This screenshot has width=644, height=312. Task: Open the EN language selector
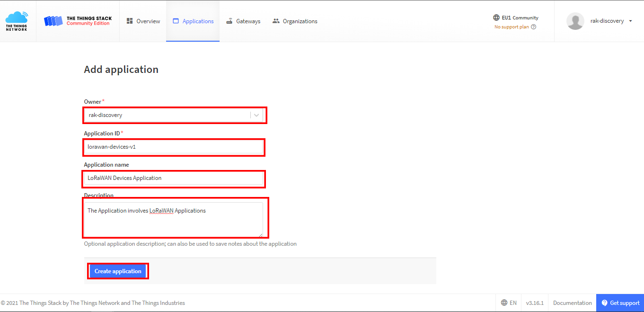pos(509,303)
